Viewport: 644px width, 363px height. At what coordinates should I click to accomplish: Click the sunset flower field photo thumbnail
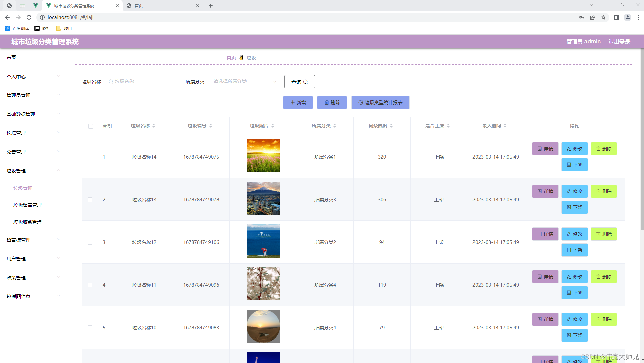pos(263,156)
